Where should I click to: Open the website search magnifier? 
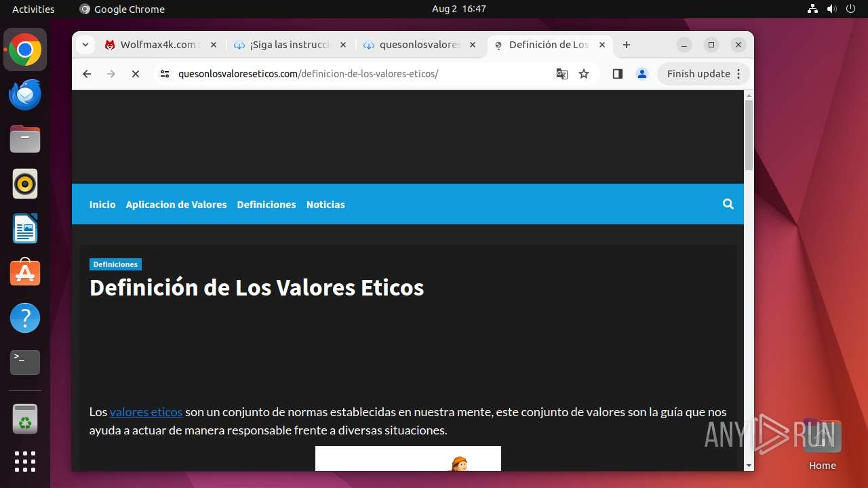click(x=728, y=204)
